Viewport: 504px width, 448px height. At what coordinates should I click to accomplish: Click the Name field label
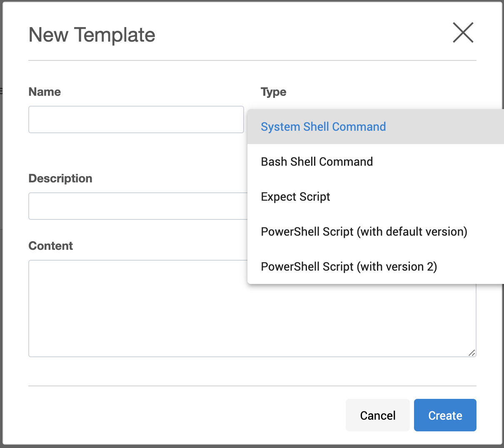45,92
